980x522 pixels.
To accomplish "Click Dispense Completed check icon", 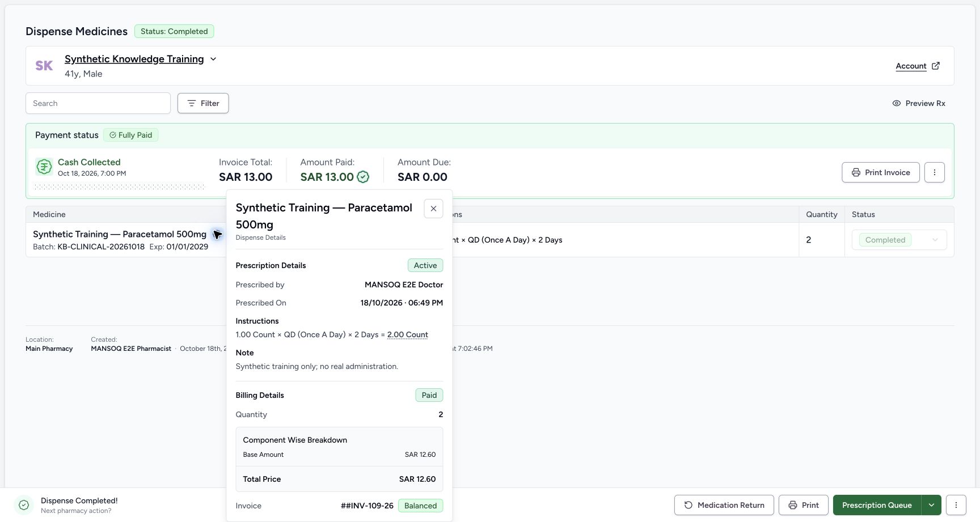I will [24, 505].
